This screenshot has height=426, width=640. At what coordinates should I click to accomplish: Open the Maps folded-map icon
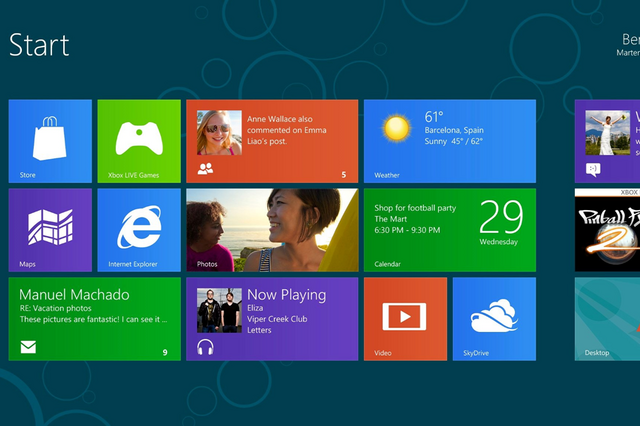coord(50,227)
